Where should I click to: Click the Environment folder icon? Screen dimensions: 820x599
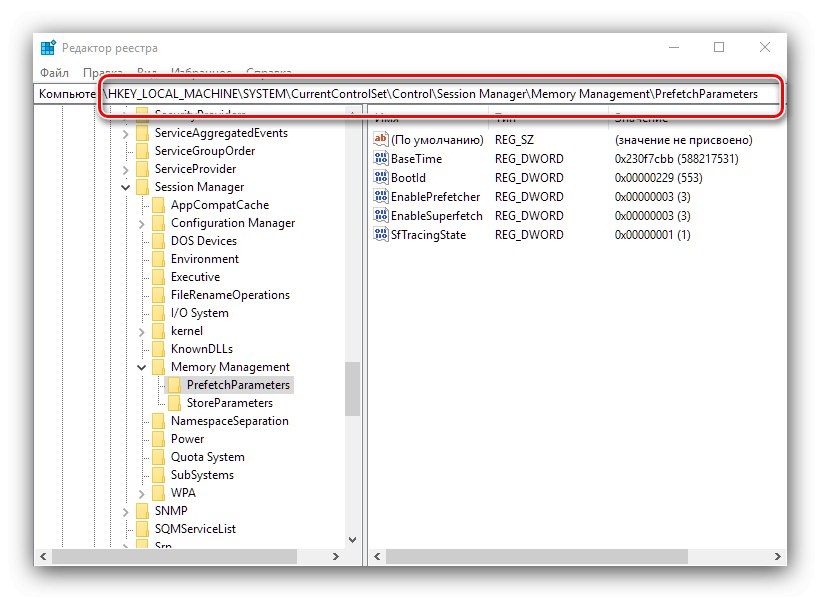158,259
